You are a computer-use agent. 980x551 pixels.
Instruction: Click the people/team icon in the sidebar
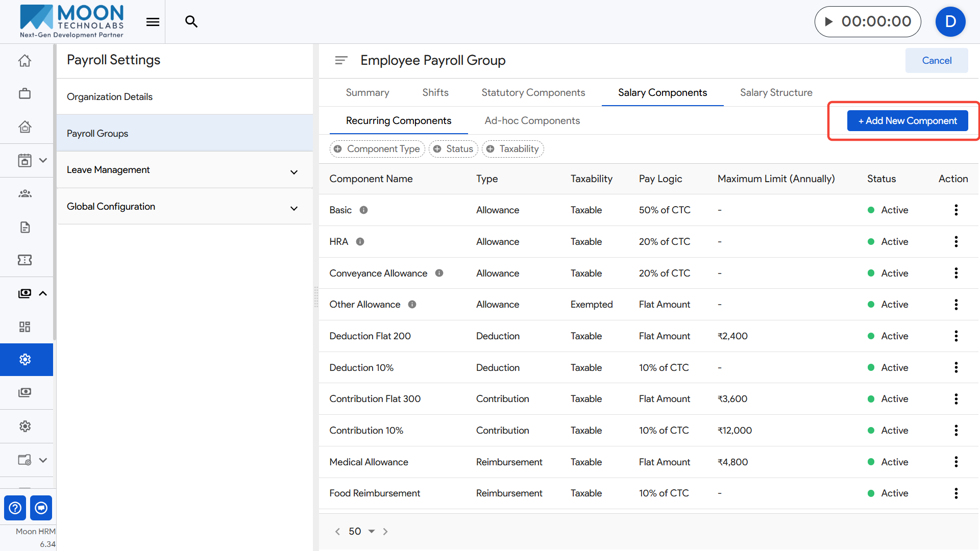tap(24, 194)
